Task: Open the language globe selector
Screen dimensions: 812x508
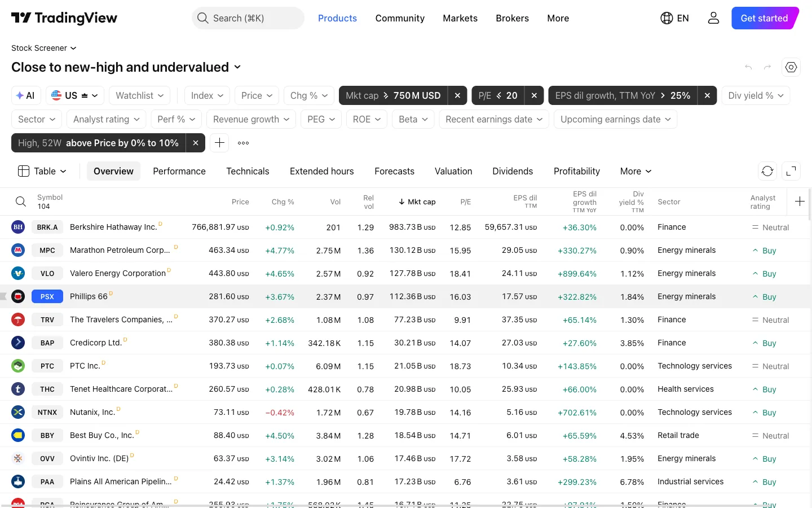Action: (x=674, y=18)
